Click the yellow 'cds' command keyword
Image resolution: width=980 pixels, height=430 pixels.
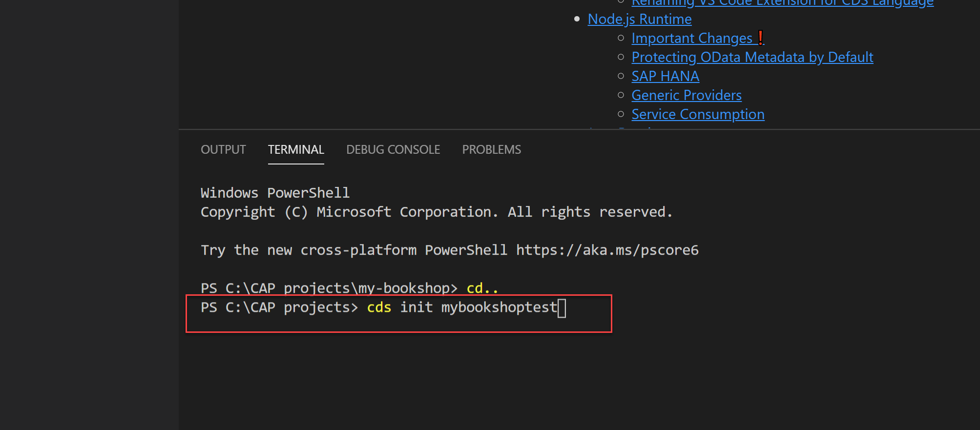click(379, 307)
